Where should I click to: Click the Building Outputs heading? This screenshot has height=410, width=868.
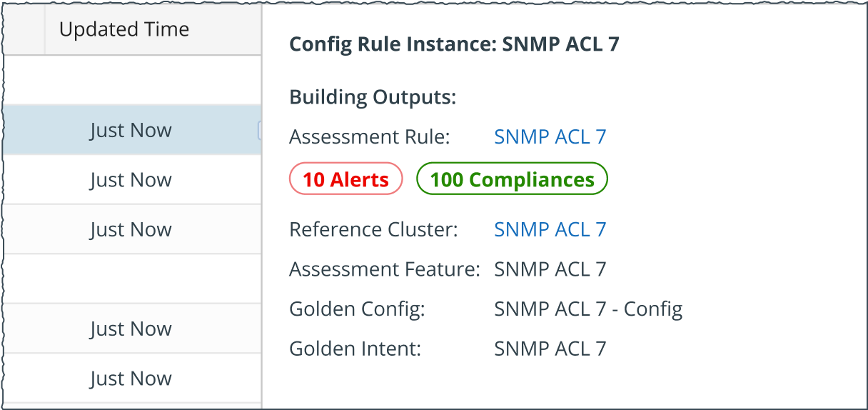[373, 97]
